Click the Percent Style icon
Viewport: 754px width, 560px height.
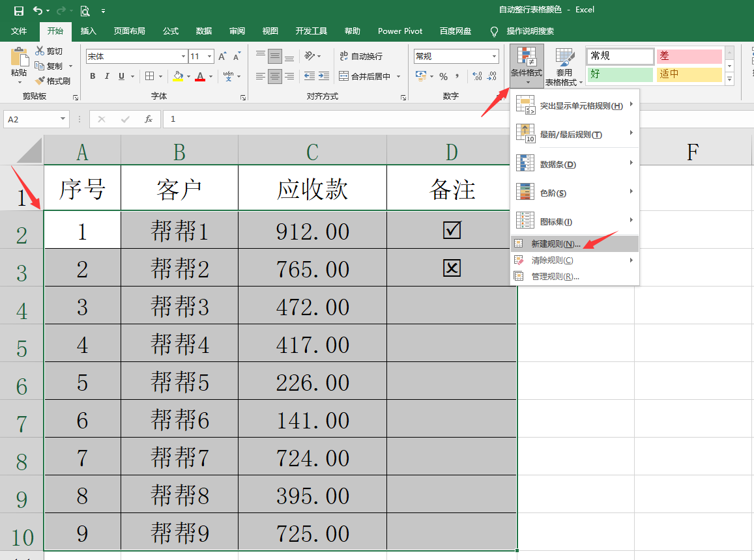click(443, 76)
